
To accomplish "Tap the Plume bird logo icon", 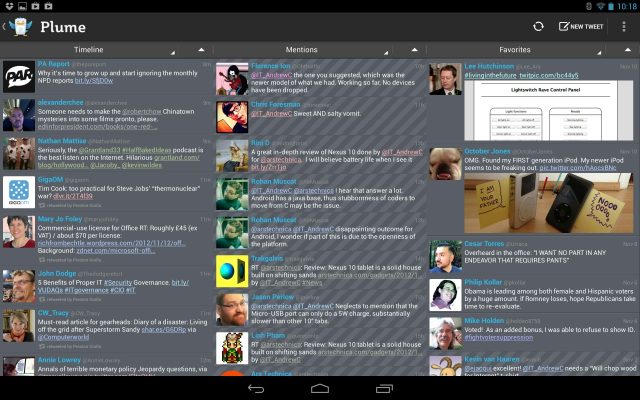I will tap(20, 27).
